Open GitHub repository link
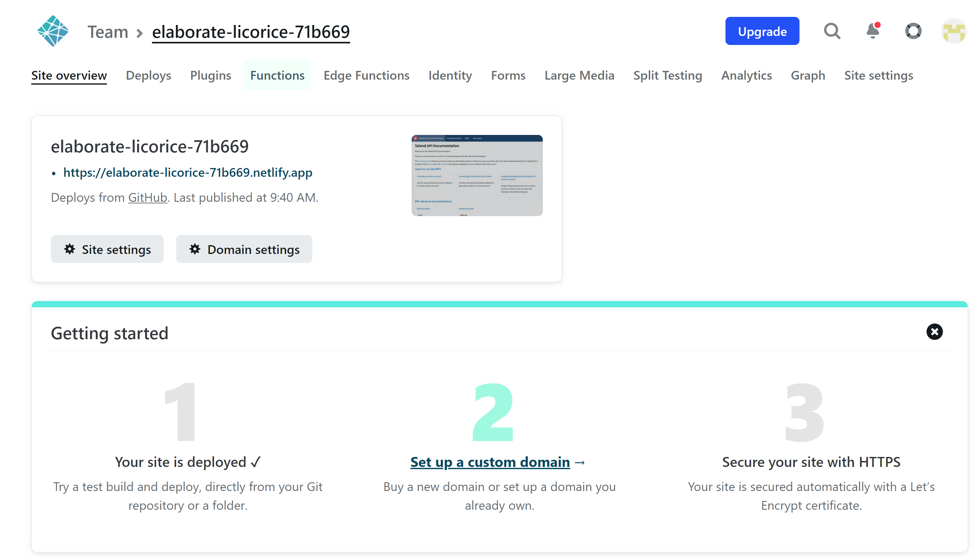980x560 pixels. pyautogui.click(x=147, y=197)
